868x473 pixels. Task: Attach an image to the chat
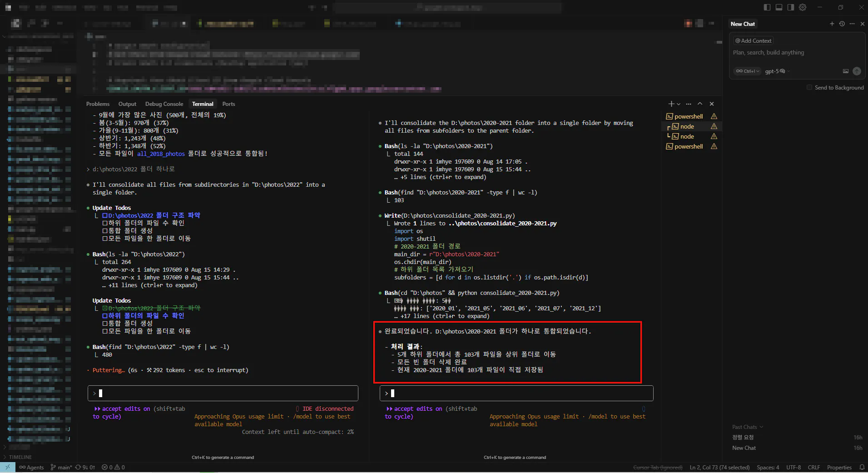[x=846, y=71]
